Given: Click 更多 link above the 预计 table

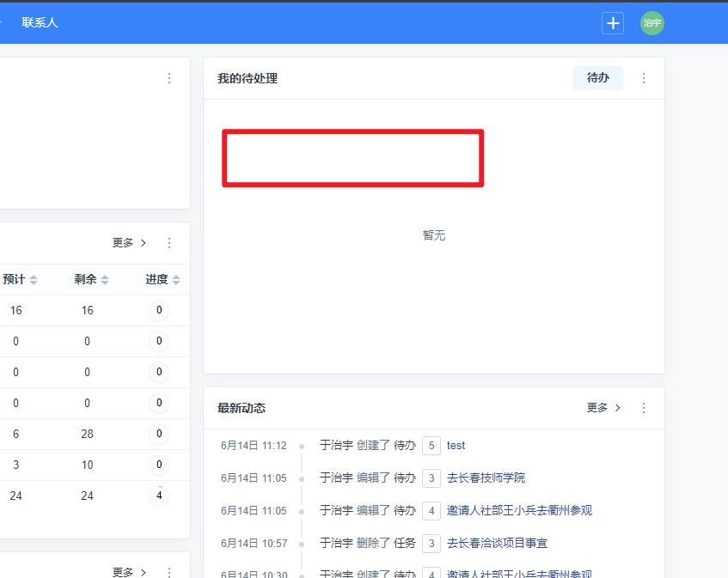Looking at the screenshot, I should point(130,242).
